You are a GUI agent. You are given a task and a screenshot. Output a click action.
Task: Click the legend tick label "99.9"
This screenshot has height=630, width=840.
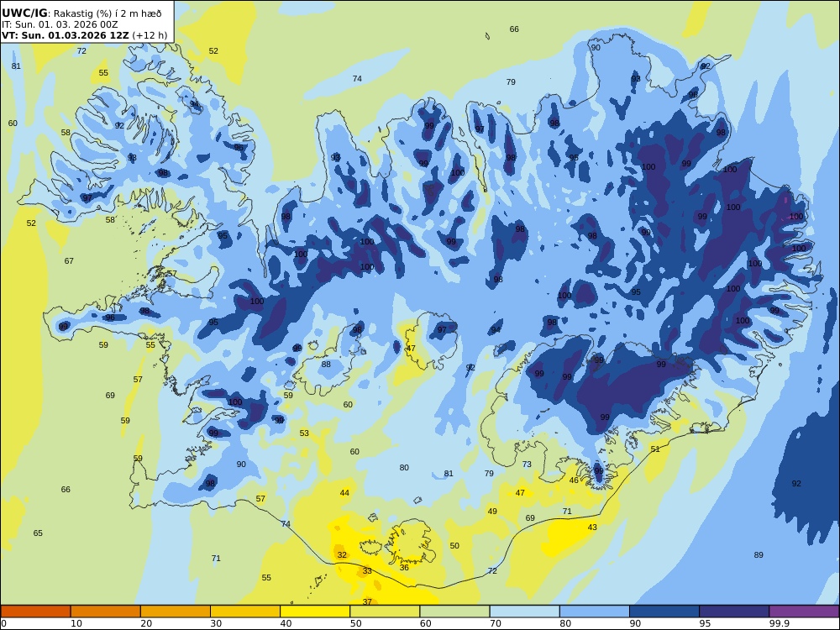(x=780, y=623)
